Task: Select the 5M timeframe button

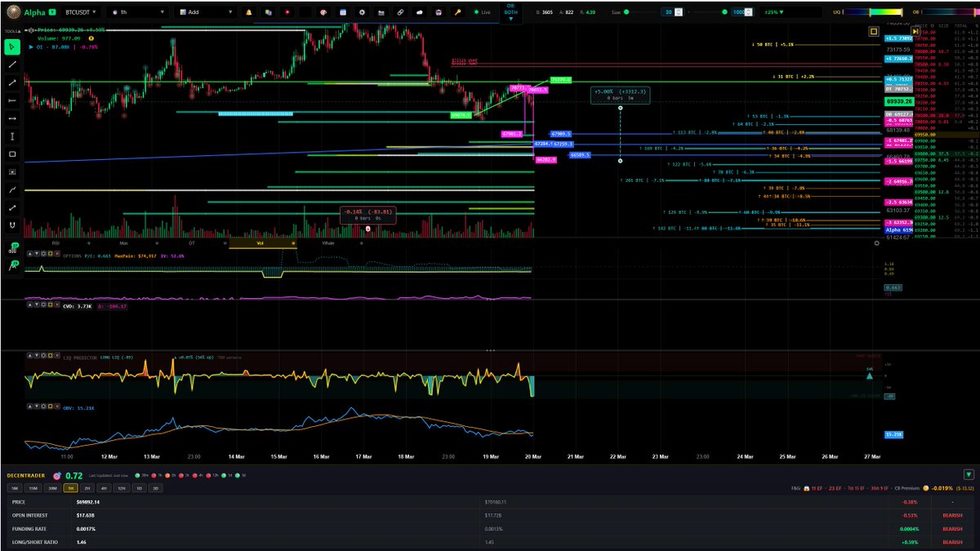Action: (14, 488)
